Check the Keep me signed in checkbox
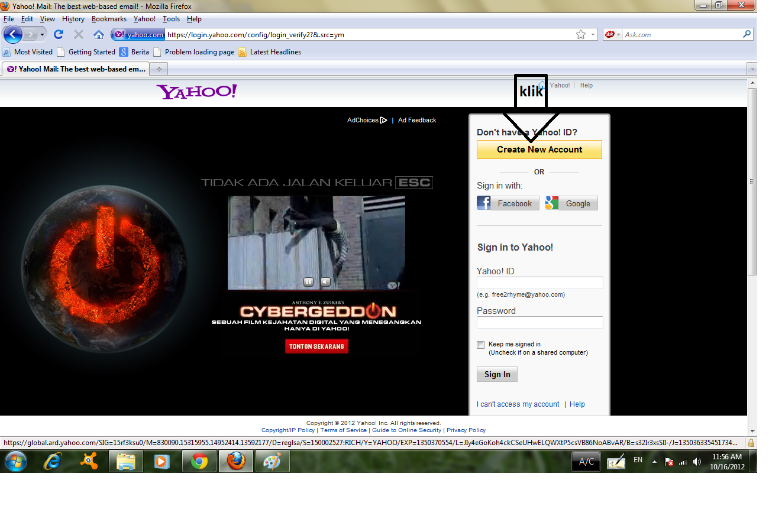This screenshot has width=769, height=532. 481,345
